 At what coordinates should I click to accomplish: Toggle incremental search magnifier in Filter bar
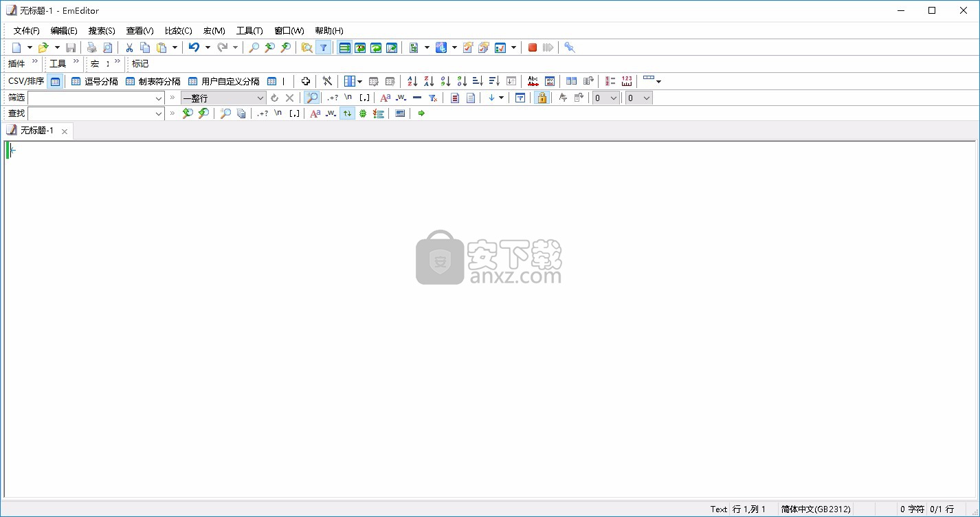312,98
